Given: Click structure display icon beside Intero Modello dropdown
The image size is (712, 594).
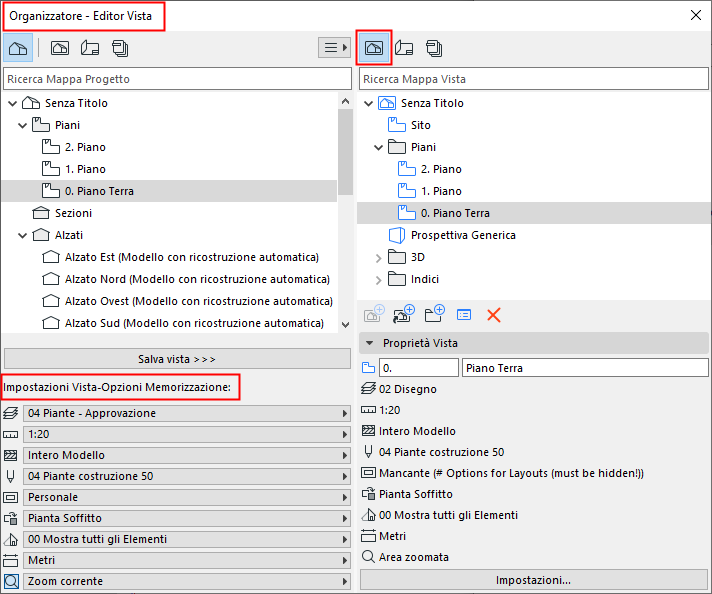Looking at the screenshot, I should click(10, 455).
